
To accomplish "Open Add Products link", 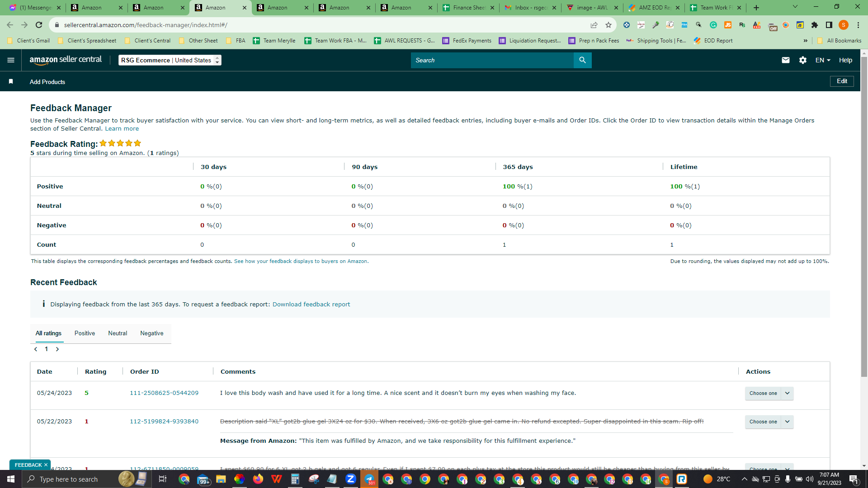I will point(47,82).
